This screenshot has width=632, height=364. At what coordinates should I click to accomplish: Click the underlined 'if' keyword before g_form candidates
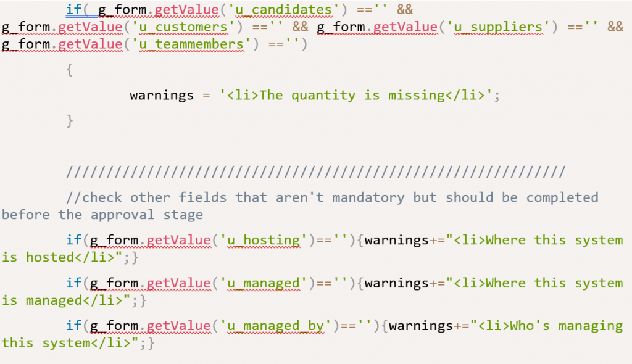click(x=74, y=9)
